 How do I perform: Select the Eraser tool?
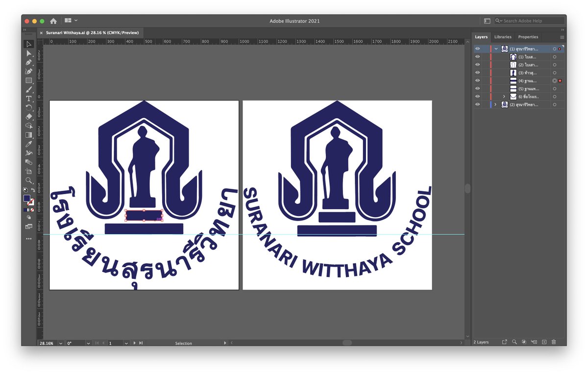[29, 117]
